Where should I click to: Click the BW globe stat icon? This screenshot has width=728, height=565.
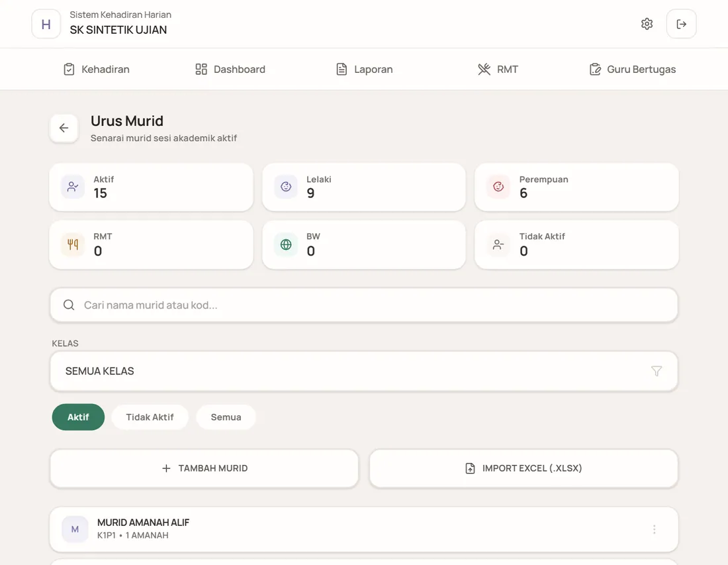pos(286,244)
